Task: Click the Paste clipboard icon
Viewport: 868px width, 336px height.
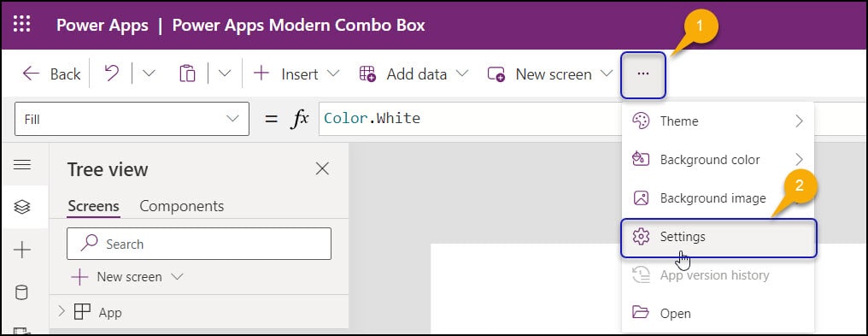Action: pyautogui.click(x=187, y=74)
